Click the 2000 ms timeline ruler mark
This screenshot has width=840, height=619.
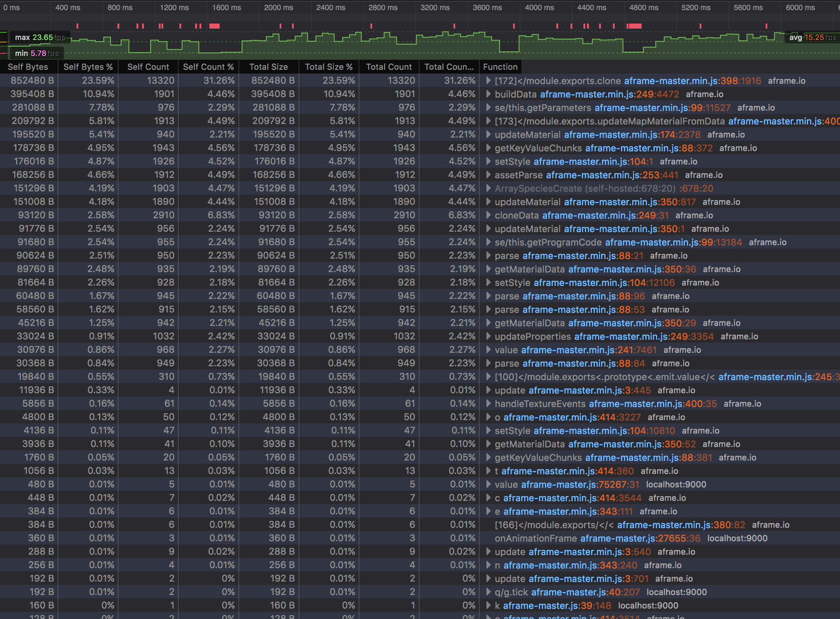278,8
